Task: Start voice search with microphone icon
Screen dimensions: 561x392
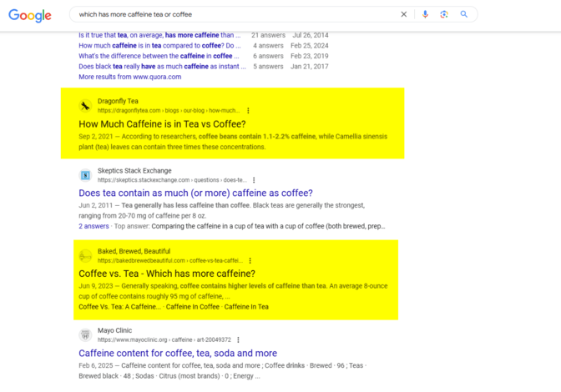Action: (x=425, y=14)
